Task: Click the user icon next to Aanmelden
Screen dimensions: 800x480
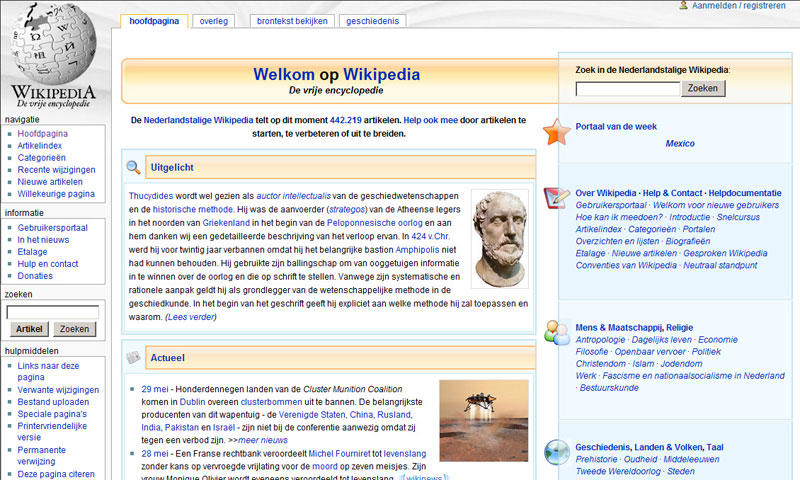Action: (684, 5)
